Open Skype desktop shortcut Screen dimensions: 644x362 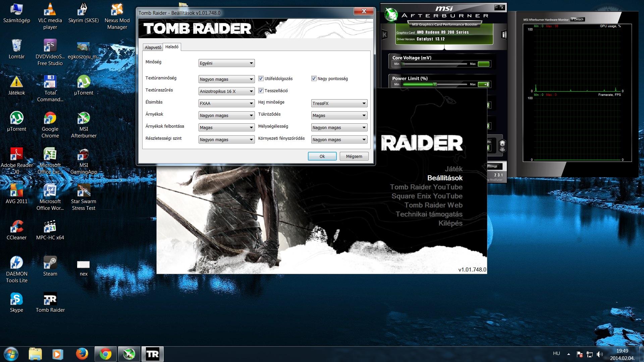point(16,303)
